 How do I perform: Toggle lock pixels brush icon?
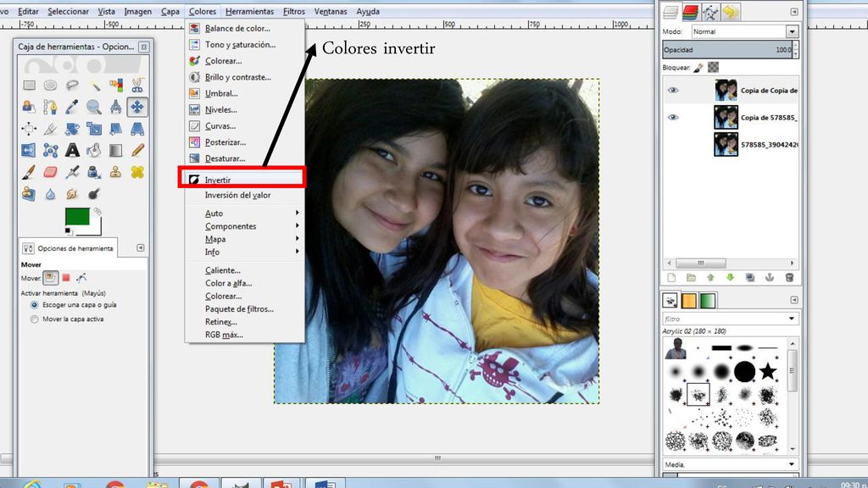click(x=698, y=68)
